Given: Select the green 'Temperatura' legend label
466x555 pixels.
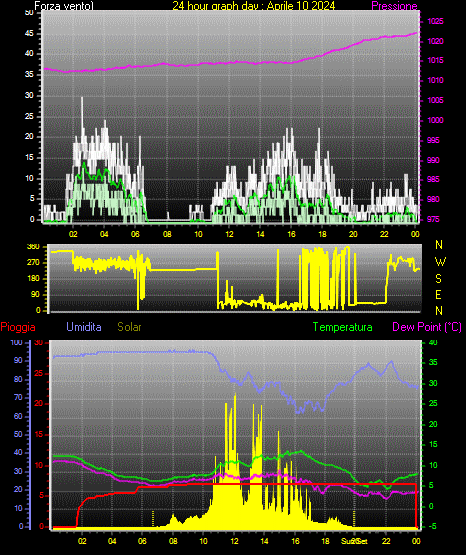Looking at the screenshot, I should [343, 327].
